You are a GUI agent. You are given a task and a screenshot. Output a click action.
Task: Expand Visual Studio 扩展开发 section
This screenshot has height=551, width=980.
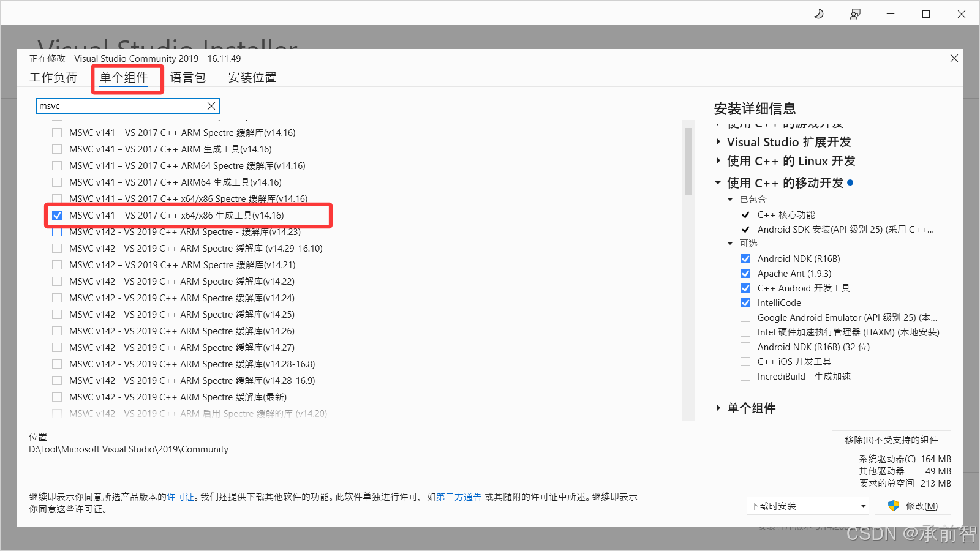718,142
